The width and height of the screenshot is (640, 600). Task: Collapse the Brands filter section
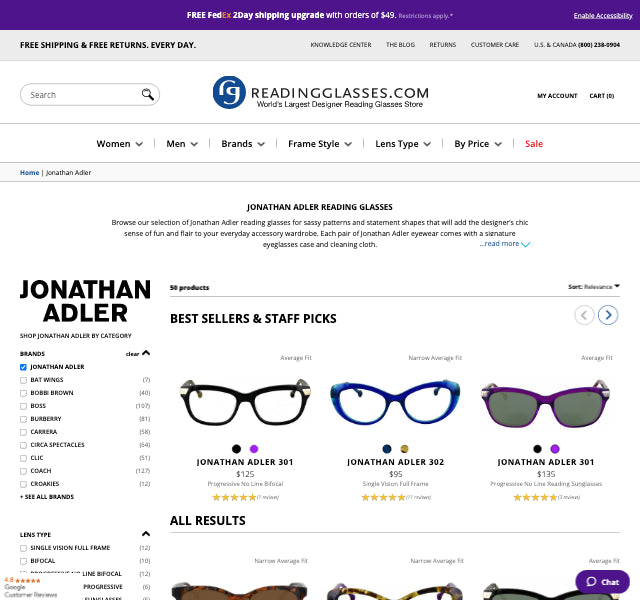pyautogui.click(x=146, y=353)
